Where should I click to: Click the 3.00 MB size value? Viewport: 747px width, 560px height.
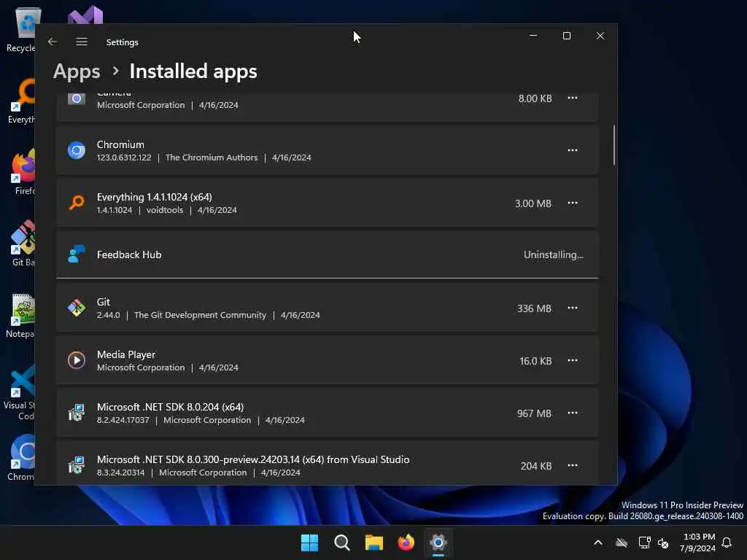533,203
